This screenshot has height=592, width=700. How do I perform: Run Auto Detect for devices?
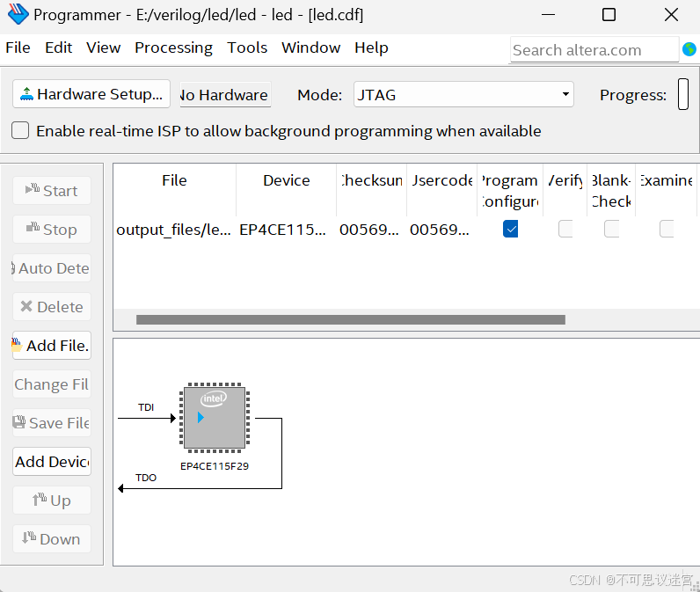52,268
